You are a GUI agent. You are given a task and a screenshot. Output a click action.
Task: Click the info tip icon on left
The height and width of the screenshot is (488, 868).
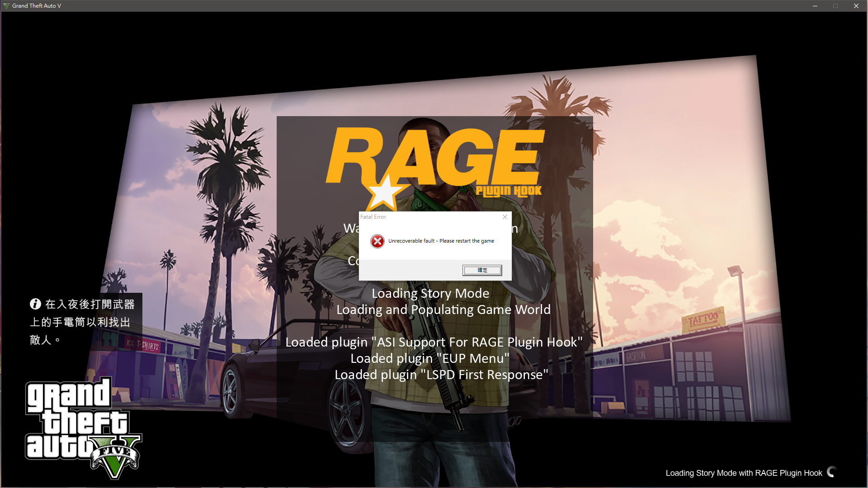point(35,304)
